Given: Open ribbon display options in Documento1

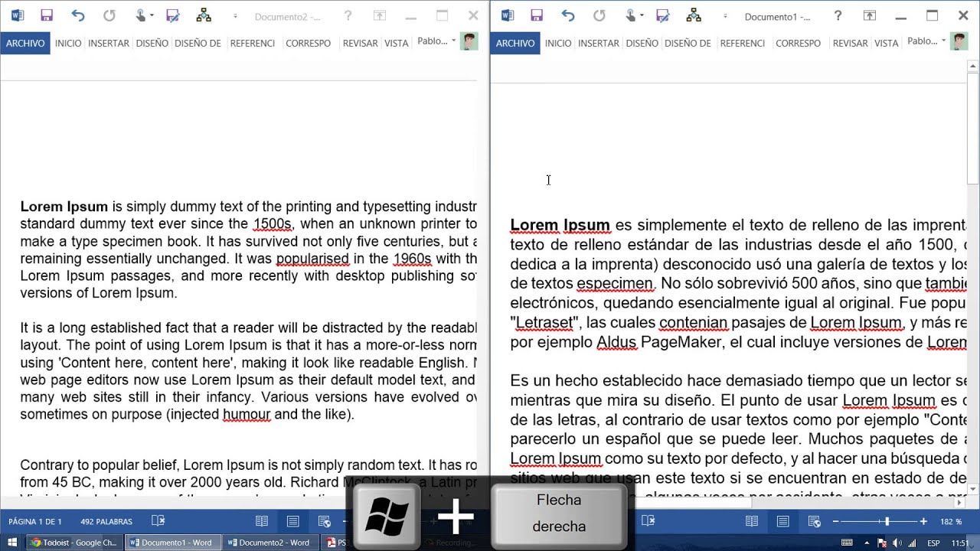Looking at the screenshot, I should click(869, 15).
